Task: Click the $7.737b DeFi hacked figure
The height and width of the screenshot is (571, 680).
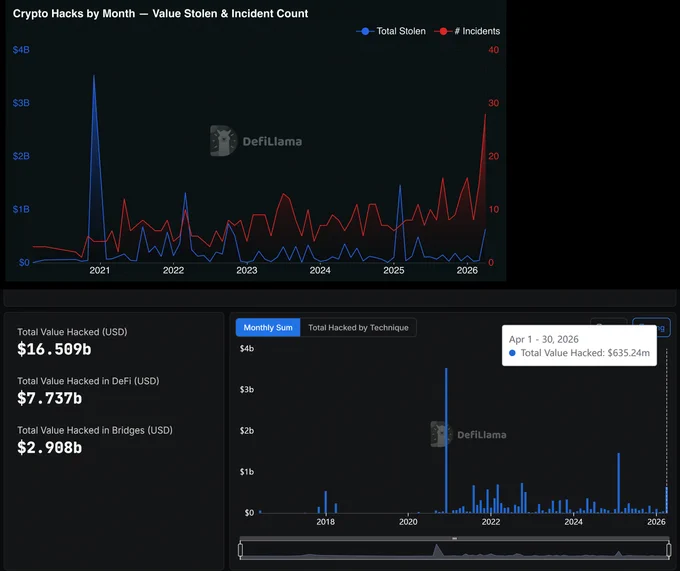Action: (x=49, y=398)
